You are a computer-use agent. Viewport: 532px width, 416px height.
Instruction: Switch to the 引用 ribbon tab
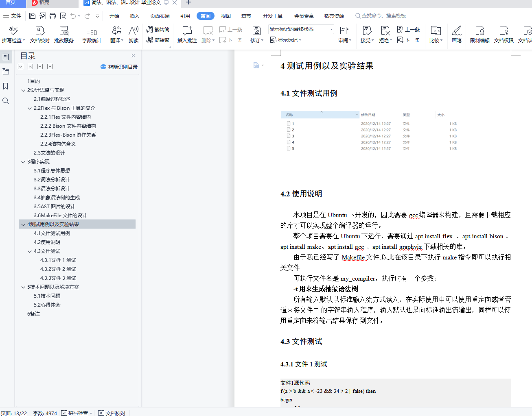185,16
